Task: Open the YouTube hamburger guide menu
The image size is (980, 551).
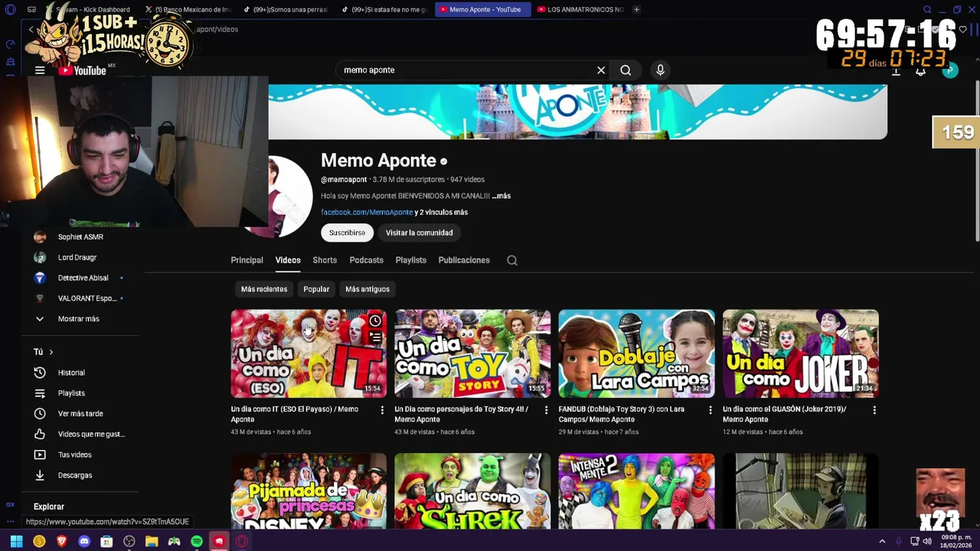Action: click(x=40, y=70)
